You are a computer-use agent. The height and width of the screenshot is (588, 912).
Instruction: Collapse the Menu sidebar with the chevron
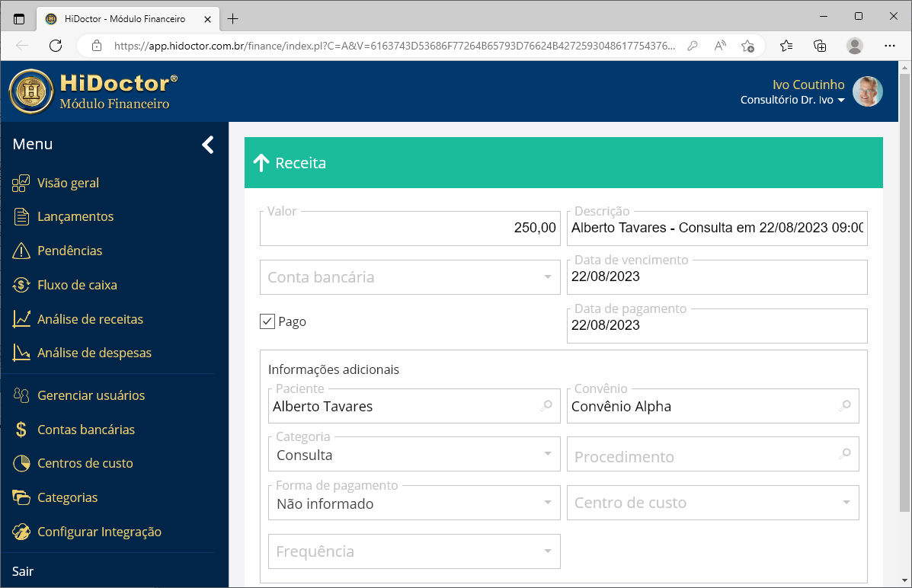click(206, 144)
